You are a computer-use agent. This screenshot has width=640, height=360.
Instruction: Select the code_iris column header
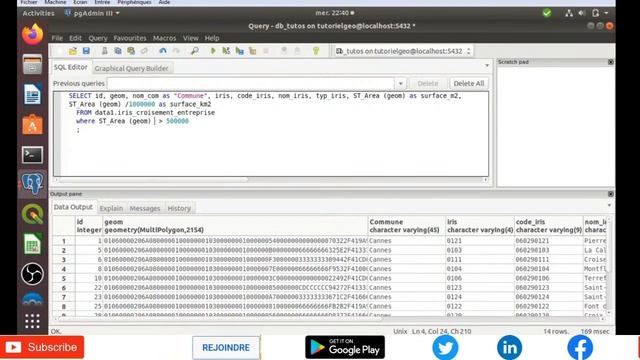548,226
